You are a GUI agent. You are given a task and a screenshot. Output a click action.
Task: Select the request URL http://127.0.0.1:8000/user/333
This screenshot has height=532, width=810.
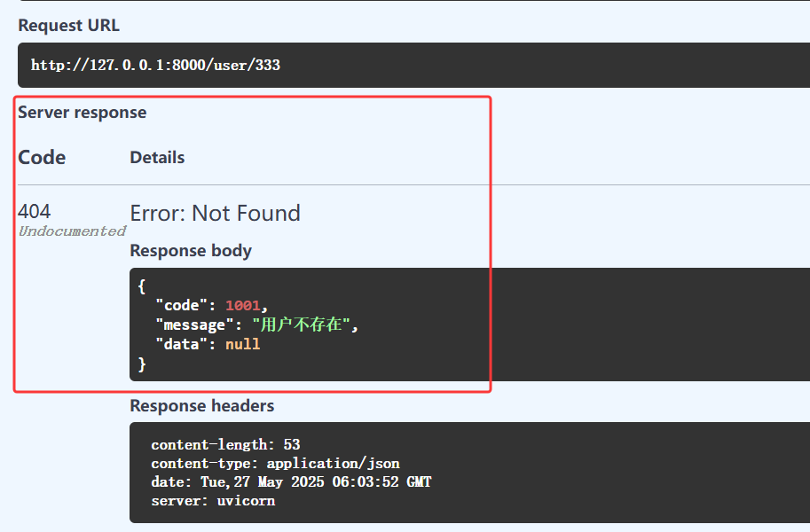[x=155, y=65]
